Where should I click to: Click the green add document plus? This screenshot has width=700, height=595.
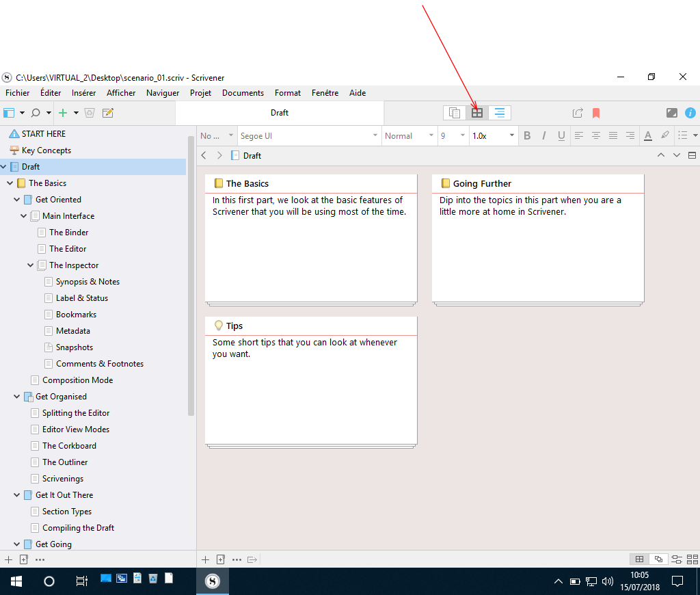click(x=63, y=113)
